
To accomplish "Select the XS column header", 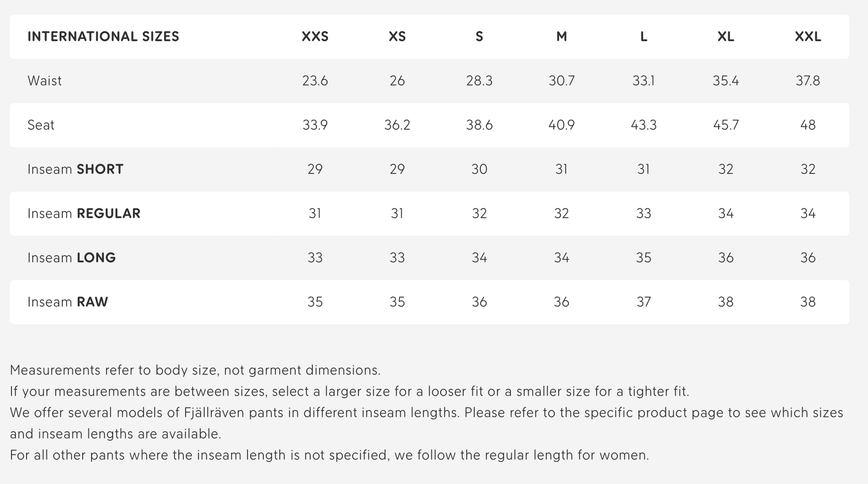I will tap(397, 37).
